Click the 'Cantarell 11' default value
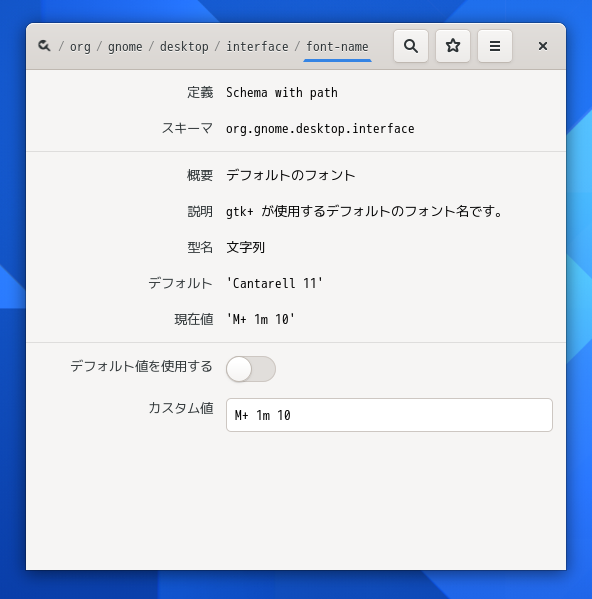This screenshot has width=592, height=599. click(275, 283)
